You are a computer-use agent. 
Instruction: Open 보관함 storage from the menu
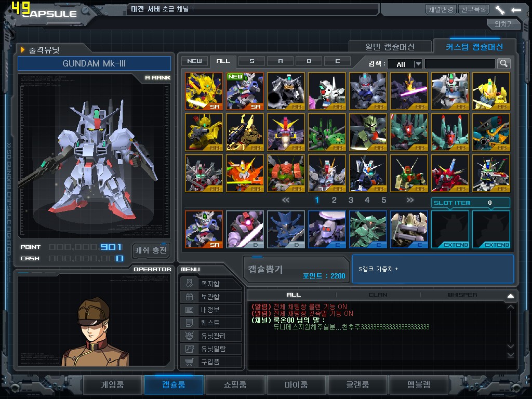pos(211,297)
